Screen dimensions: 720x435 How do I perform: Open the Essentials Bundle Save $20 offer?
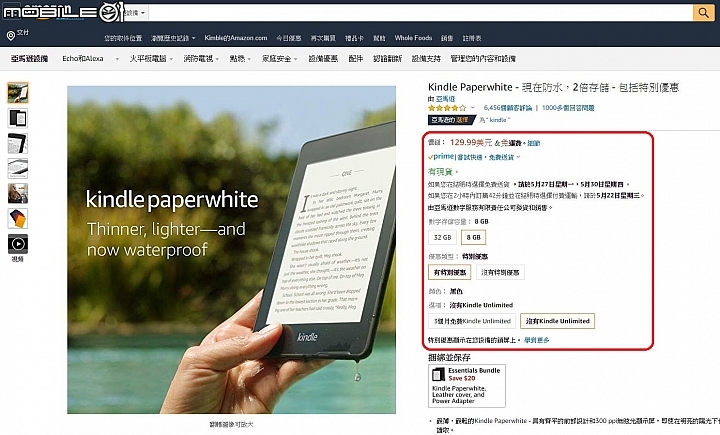467,386
